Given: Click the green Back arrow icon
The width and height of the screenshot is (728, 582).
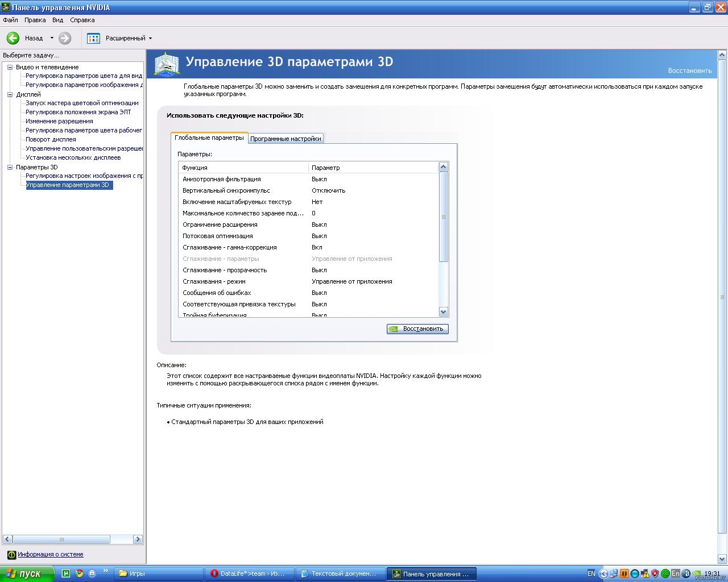Looking at the screenshot, I should pyautogui.click(x=13, y=38).
